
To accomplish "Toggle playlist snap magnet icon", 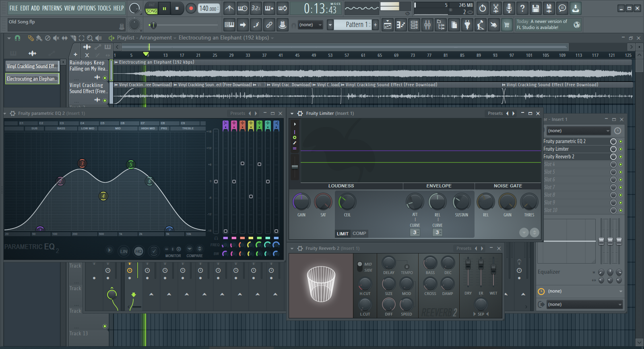I will pyautogui.click(x=17, y=38).
